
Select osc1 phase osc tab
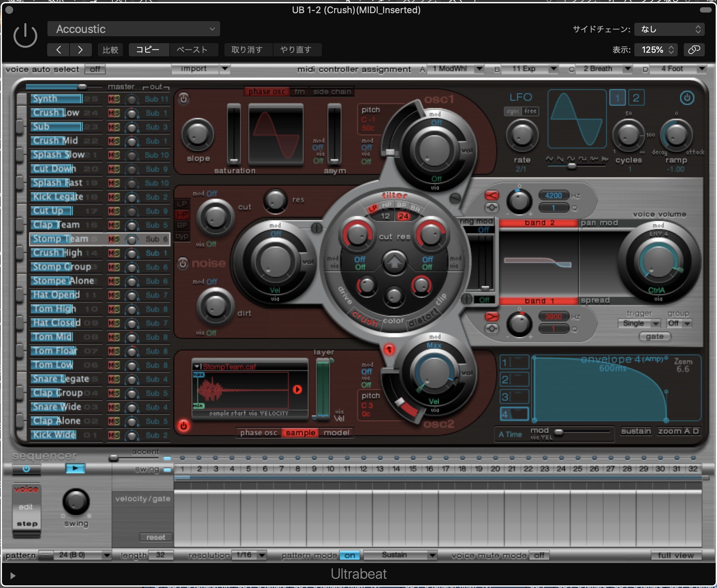coord(267,92)
